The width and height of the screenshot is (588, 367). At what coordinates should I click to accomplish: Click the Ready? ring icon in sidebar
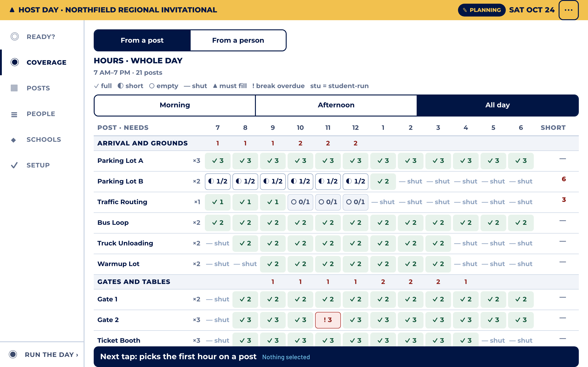tap(14, 36)
